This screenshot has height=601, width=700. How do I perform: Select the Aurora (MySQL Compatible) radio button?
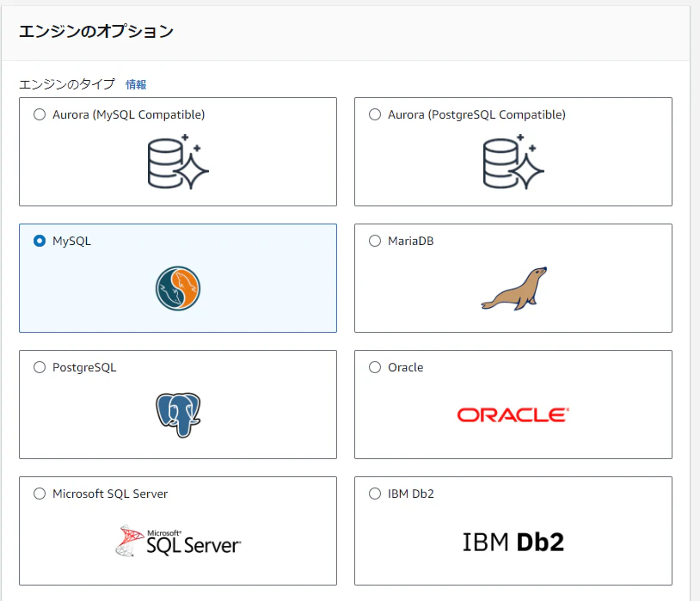click(x=40, y=114)
